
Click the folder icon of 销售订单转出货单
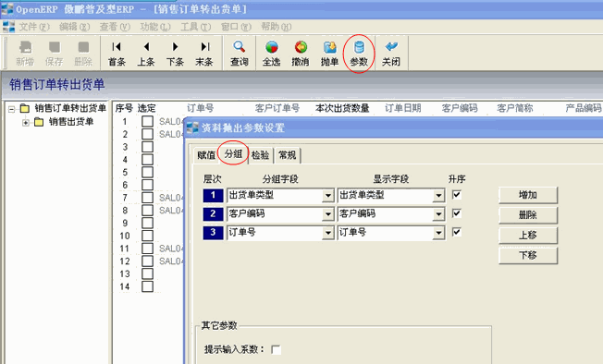(25, 109)
